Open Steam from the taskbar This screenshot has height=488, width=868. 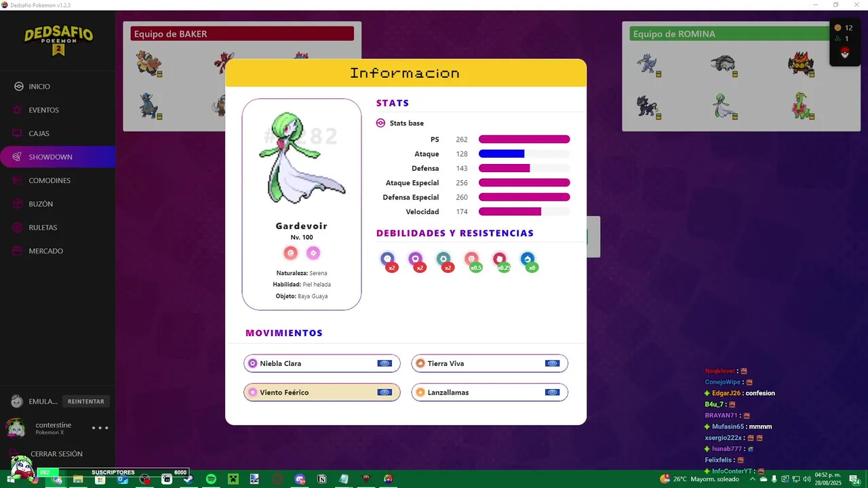tap(189, 479)
